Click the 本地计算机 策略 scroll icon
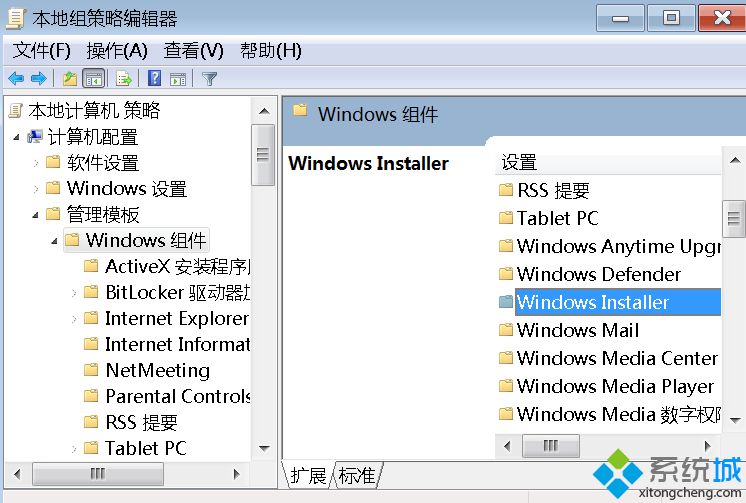This screenshot has height=503, width=746. coord(15,111)
